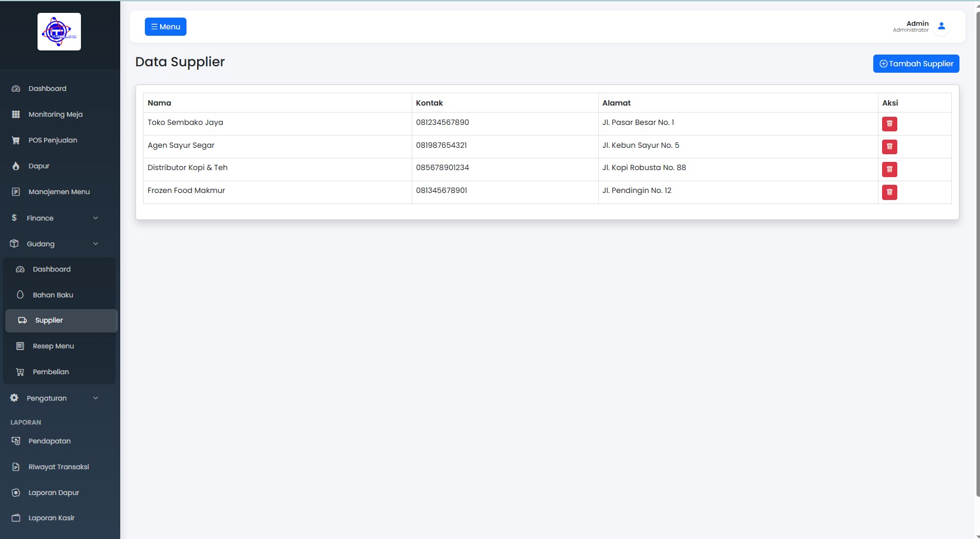Select contact number 081345678901
The image size is (980, 539).
(x=442, y=190)
